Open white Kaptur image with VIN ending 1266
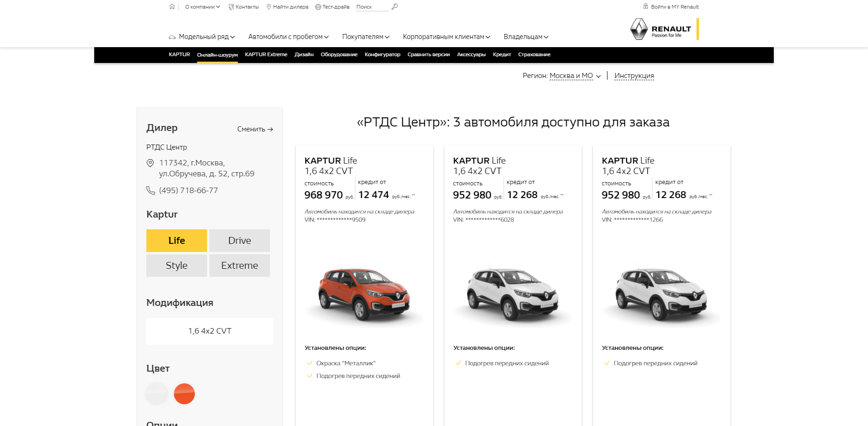The height and width of the screenshot is (426, 868). (x=661, y=295)
